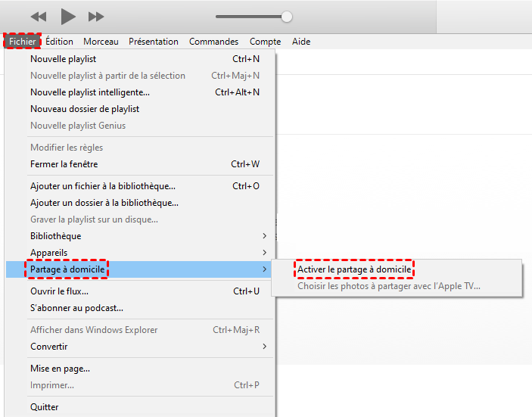Open the Fichier menu
532x417 pixels.
pyautogui.click(x=22, y=42)
